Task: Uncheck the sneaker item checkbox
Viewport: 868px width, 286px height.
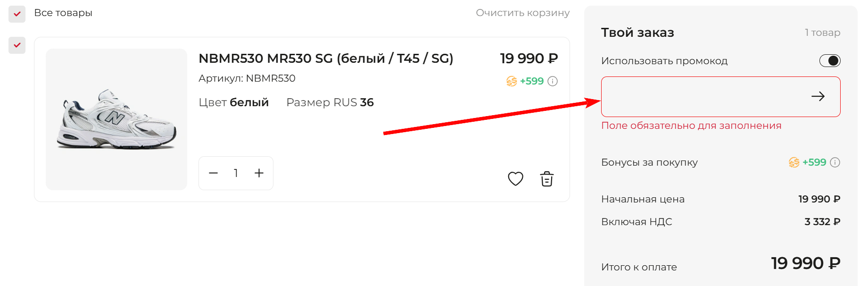Action: tap(17, 46)
